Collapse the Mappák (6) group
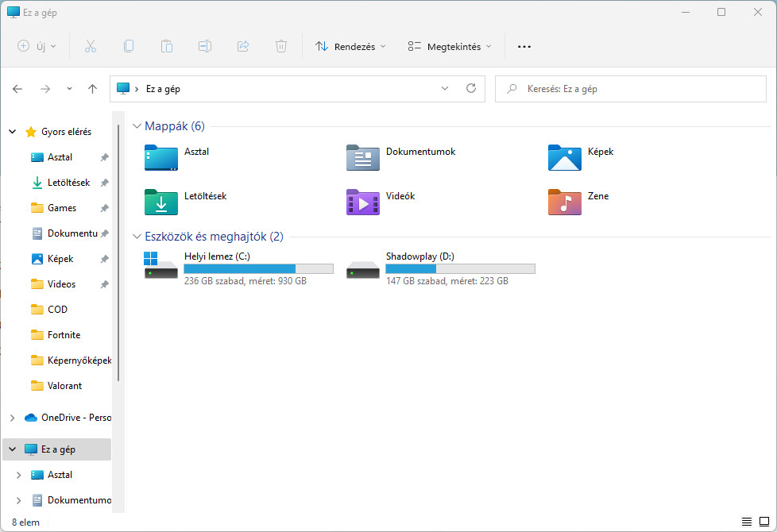This screenshot has height=532, width=777. pyautogui.click(x=137, y=126)
